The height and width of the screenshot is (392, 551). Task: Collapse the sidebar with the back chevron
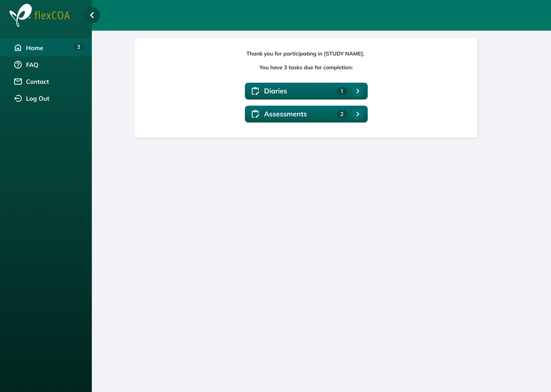tap(92, 15)
